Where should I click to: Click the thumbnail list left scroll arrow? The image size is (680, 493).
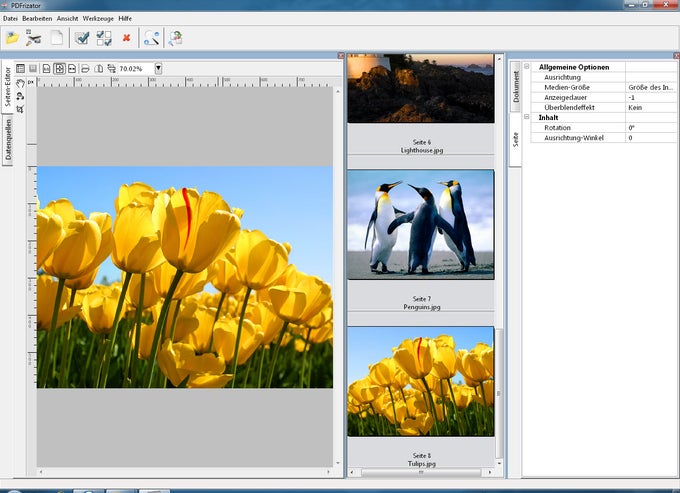pyautogui.click(x=352, y=472)
